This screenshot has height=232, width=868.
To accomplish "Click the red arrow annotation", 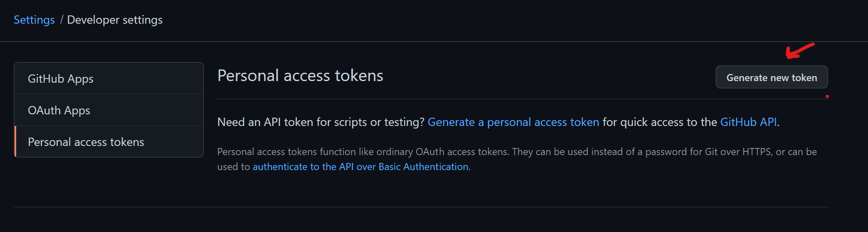I will pos(799,51).
